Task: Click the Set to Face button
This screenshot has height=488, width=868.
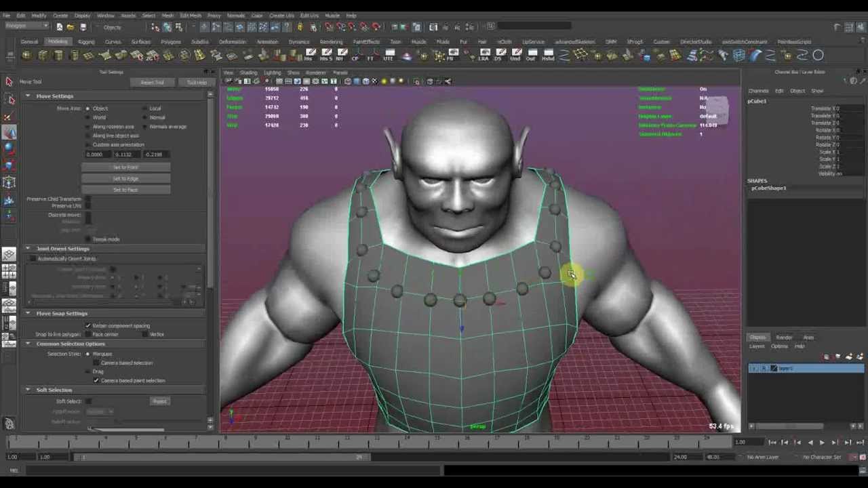Action: (125, 190)
